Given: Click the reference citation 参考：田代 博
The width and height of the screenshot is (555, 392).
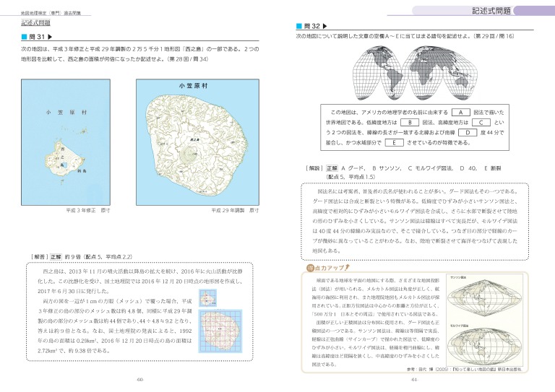Looking at the screenshot, I should tap(465, 370).
